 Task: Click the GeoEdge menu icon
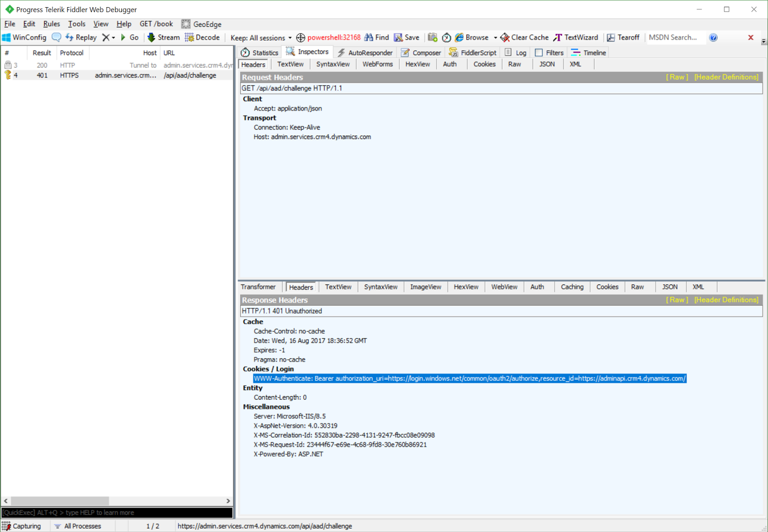(x=186, y=24)
